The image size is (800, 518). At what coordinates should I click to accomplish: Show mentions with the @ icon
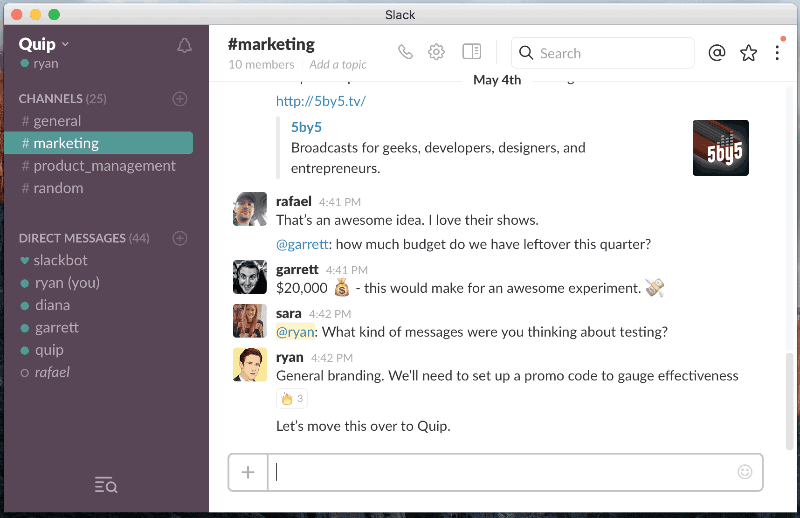coord(716,53)
